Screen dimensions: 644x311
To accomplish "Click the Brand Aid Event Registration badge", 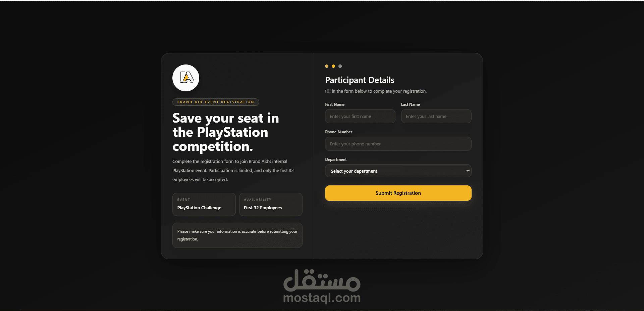I will (x=216, y=102).
